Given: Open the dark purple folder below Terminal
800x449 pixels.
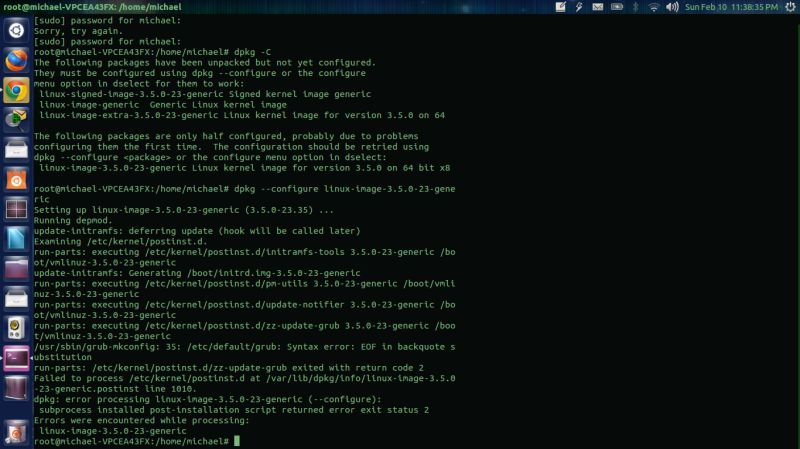Looking at the screenshot, I should [16, 388].
